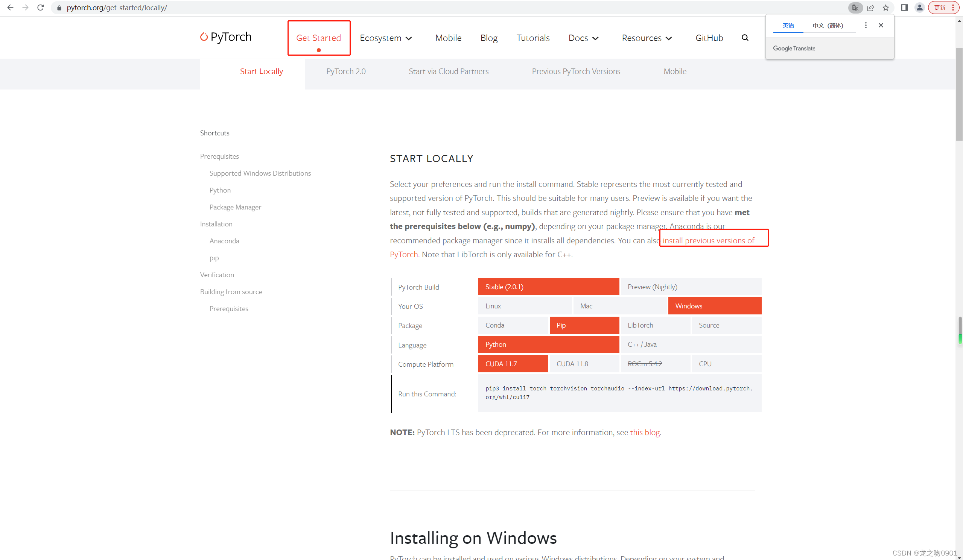Switch to Start via Cloud Partners tab

point(449,71)
